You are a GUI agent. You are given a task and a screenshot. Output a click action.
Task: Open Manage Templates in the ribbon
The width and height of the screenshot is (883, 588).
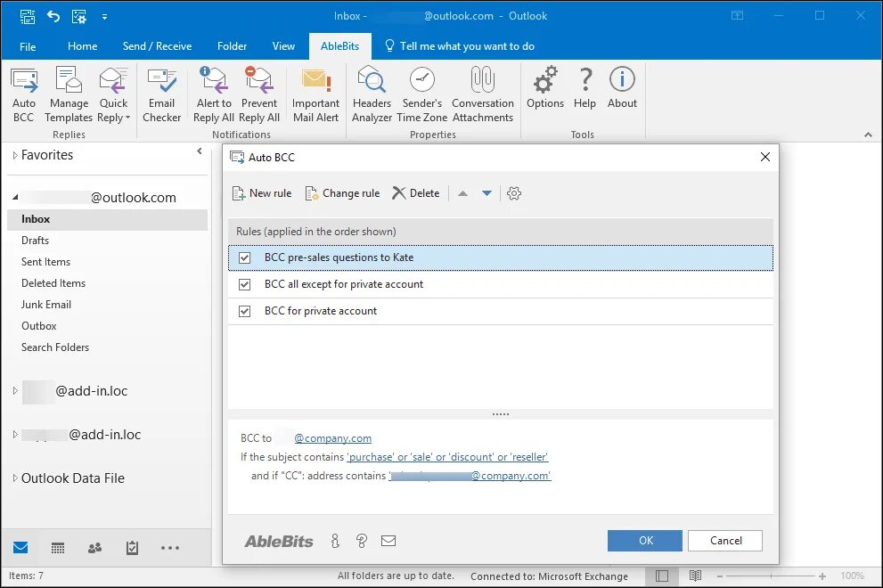69,94
